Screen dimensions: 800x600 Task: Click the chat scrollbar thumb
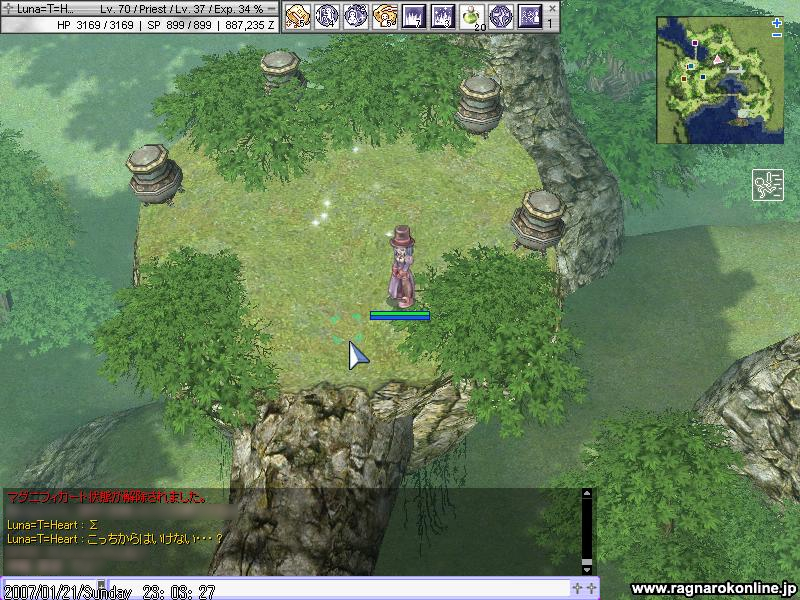[587, 562]
